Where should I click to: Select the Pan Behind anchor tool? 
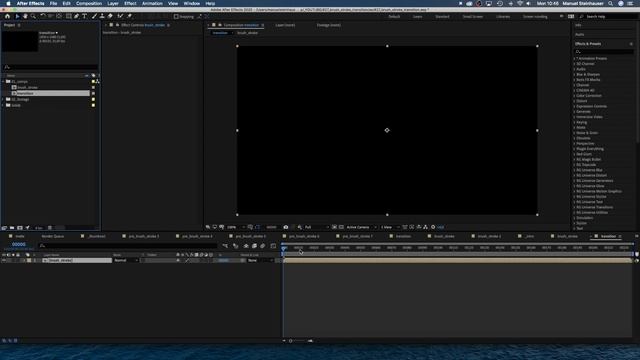pos(59,16)
